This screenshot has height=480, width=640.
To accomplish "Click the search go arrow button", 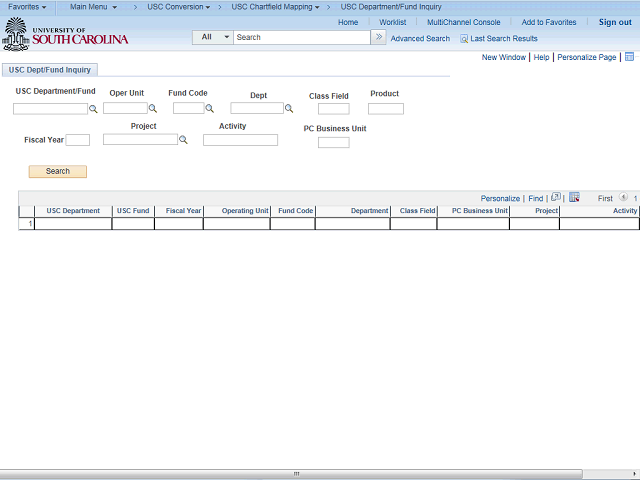I will click(x=378, y=37).
